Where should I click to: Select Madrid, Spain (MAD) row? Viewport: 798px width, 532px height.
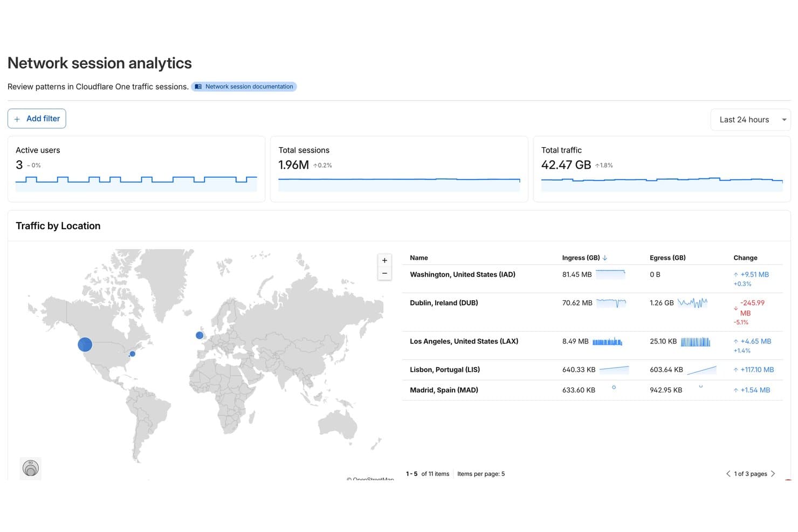pyautogui.click(x=592, y=390)
